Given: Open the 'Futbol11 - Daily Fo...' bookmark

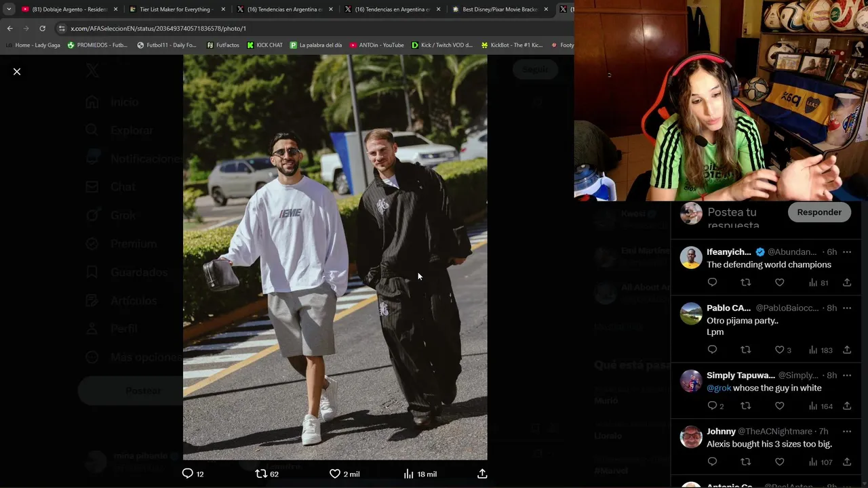Looking at the screenshot, I should [167, 45].
